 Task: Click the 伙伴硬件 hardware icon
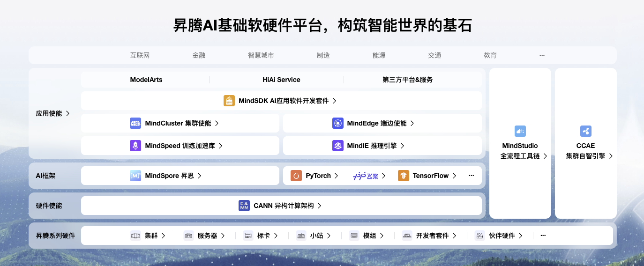tap(480, 236)
